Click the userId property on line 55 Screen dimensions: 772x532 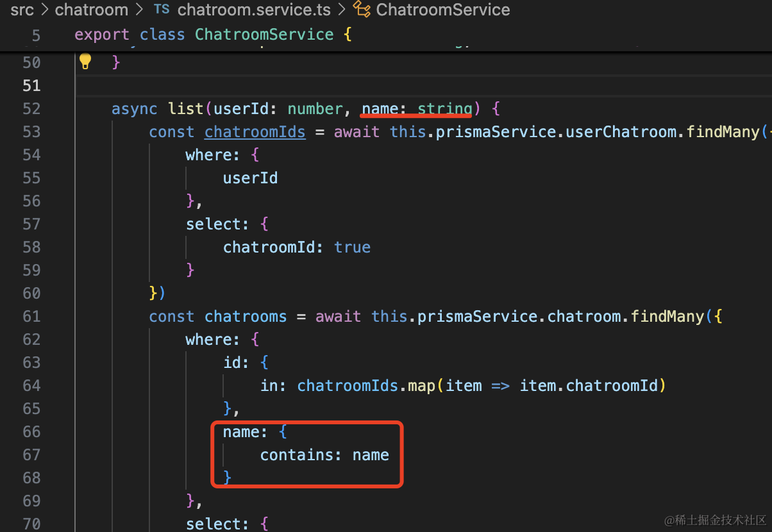250,178
